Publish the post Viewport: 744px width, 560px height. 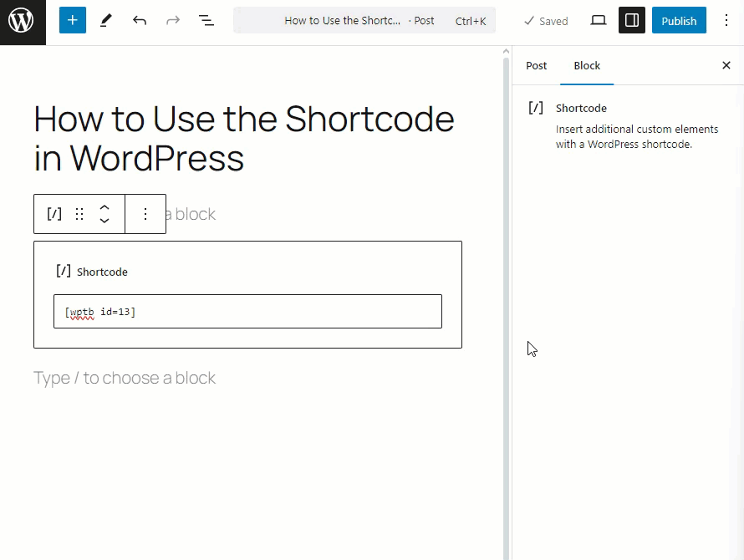(x=679, y=20)
